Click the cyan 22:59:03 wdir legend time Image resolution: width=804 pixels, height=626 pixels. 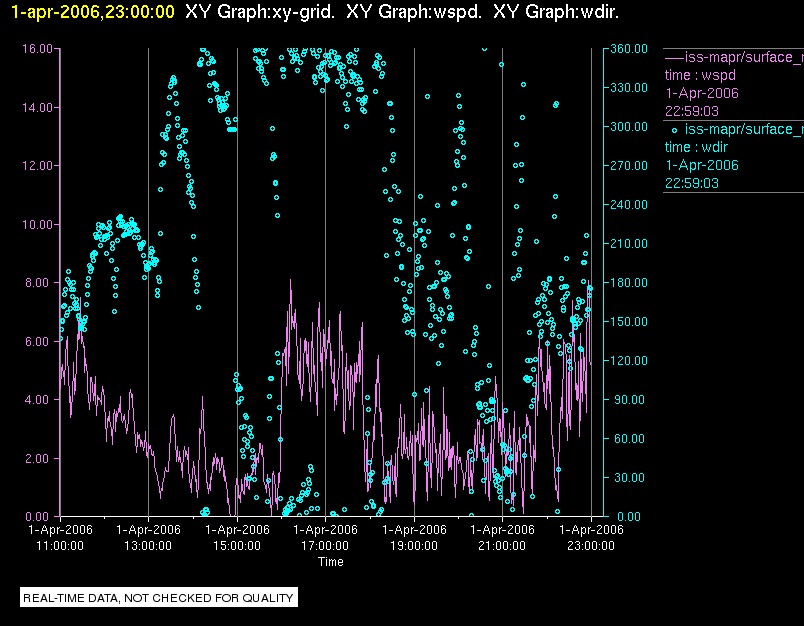692,183
